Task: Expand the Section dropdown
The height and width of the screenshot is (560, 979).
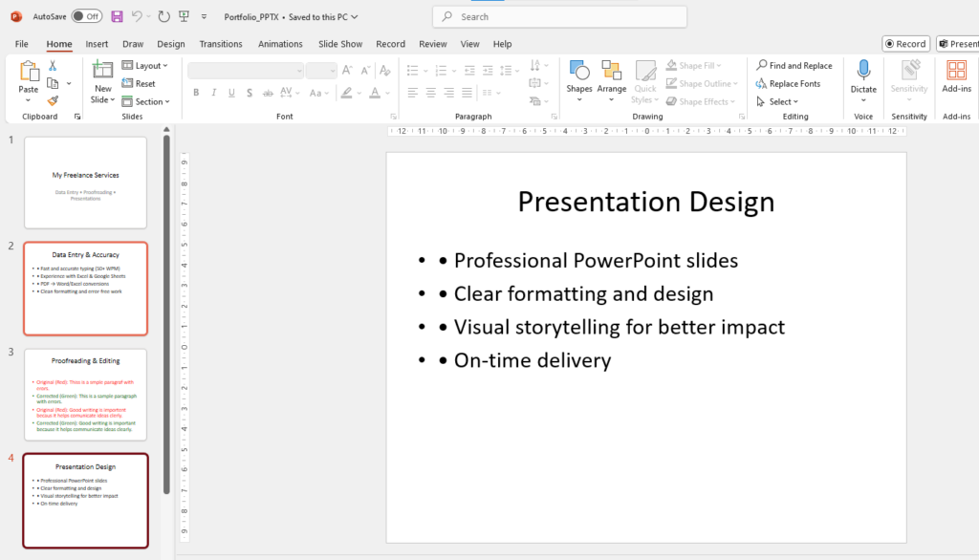Action: [145, 101]
